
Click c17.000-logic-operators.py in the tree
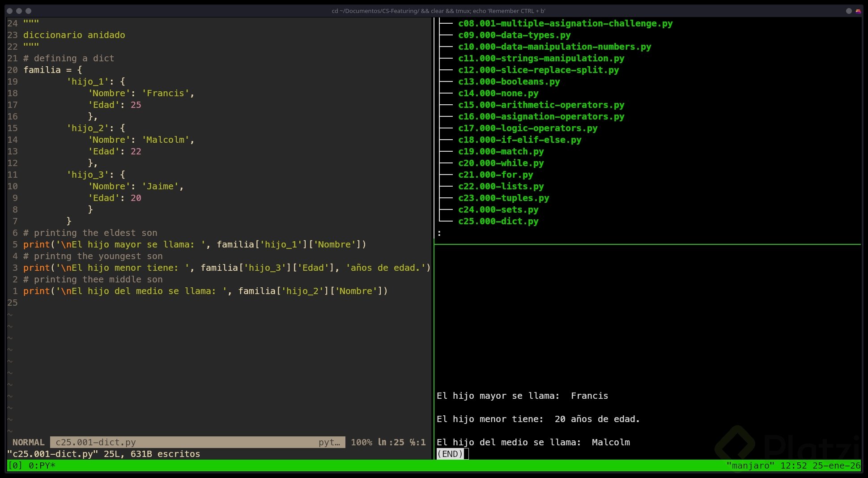click(x=528, y=128)
